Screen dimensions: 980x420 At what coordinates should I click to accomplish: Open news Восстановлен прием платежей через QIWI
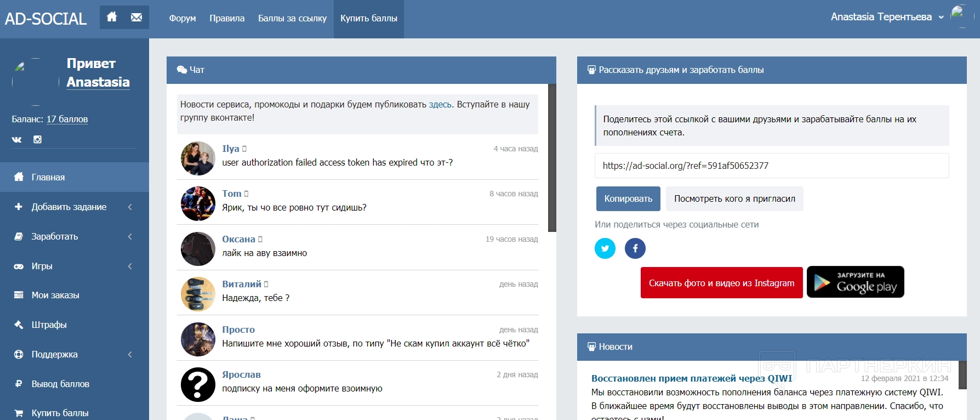[692, 378]
